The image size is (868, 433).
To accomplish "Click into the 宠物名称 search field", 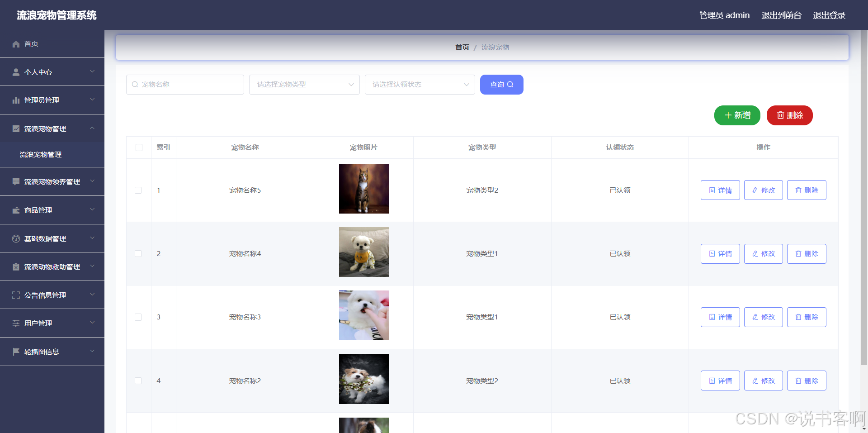I will (185, 85).
